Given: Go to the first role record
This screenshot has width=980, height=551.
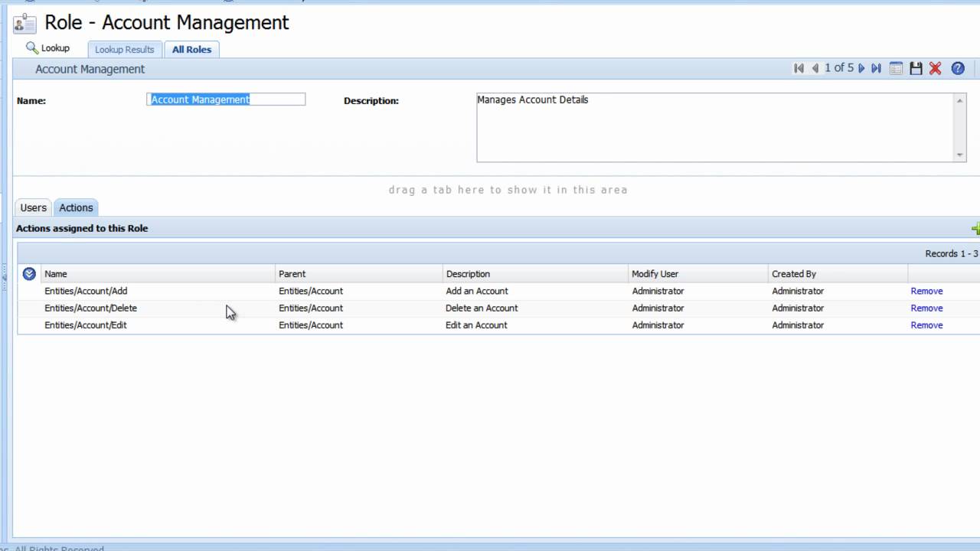Looking at the screenshot, I should (799, 68).
